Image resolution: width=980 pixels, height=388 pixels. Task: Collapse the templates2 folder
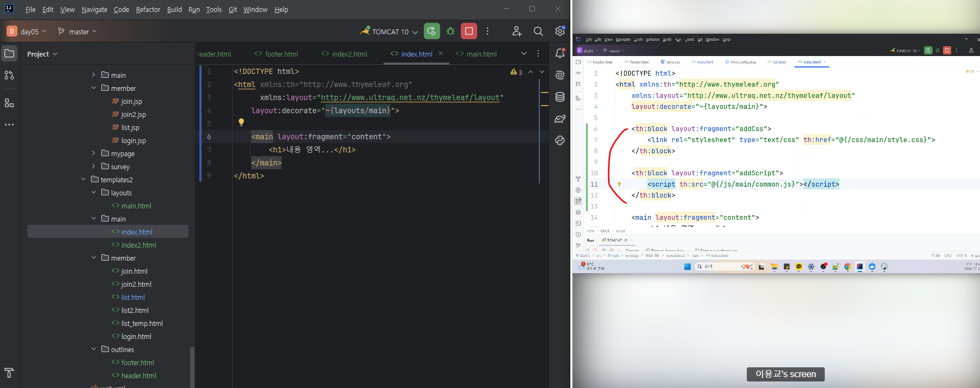pos(83,180)
